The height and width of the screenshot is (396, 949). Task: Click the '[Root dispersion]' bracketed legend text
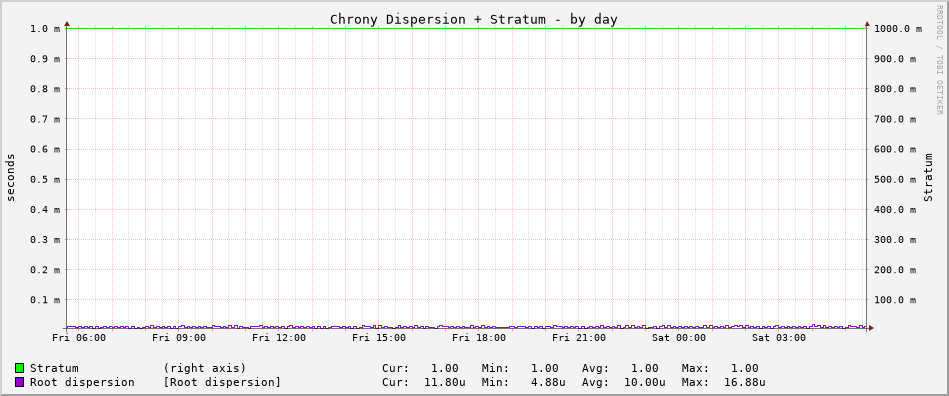click(222, 383)
